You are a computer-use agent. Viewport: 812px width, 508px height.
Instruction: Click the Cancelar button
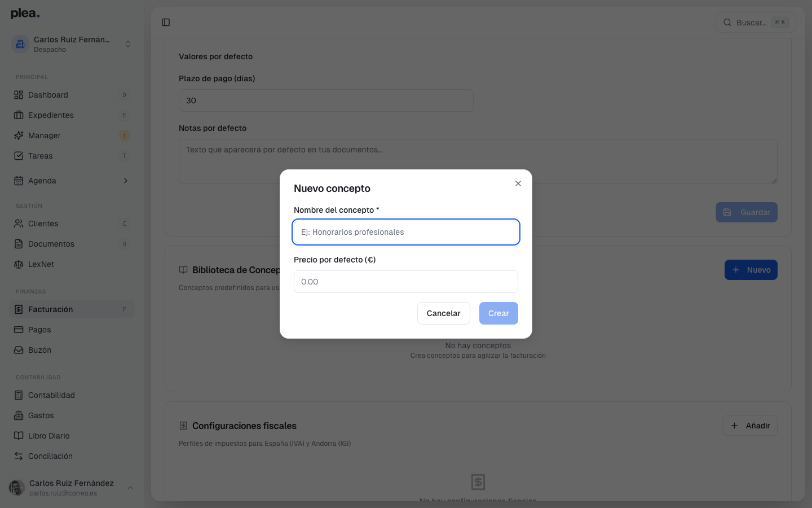click(x=444, y=313)
